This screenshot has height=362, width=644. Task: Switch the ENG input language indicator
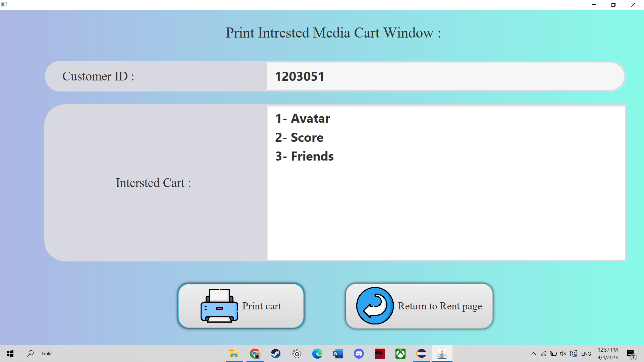coord(586,354)
